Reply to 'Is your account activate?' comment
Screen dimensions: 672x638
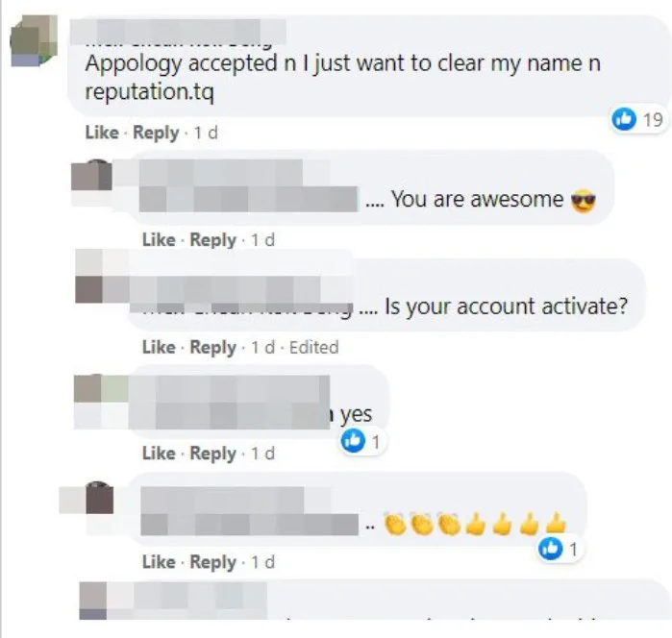click(x=213, y=347)
